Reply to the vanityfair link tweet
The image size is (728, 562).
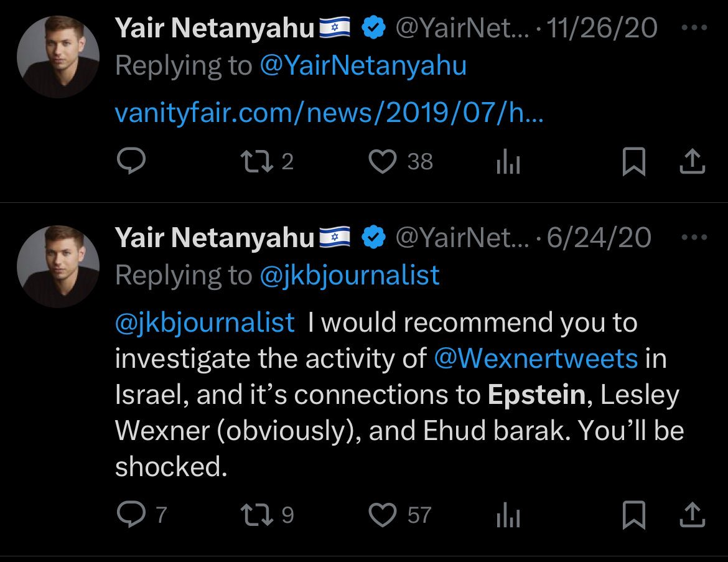click(x=131, y=162)
